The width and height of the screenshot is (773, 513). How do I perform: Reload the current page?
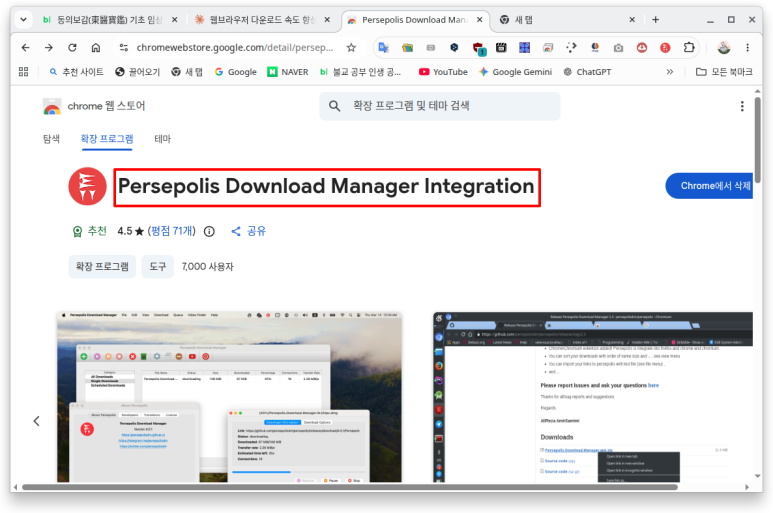[x=72, y=47]
